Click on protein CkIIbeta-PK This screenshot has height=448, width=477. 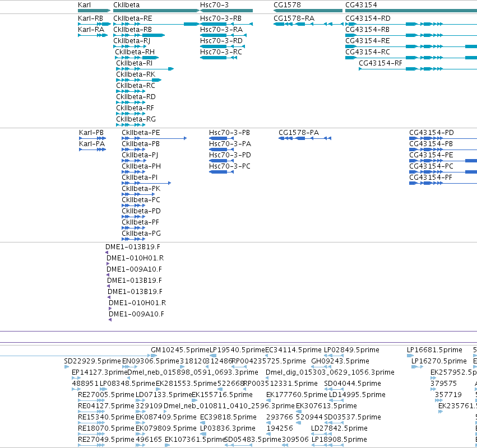(141, 189)
